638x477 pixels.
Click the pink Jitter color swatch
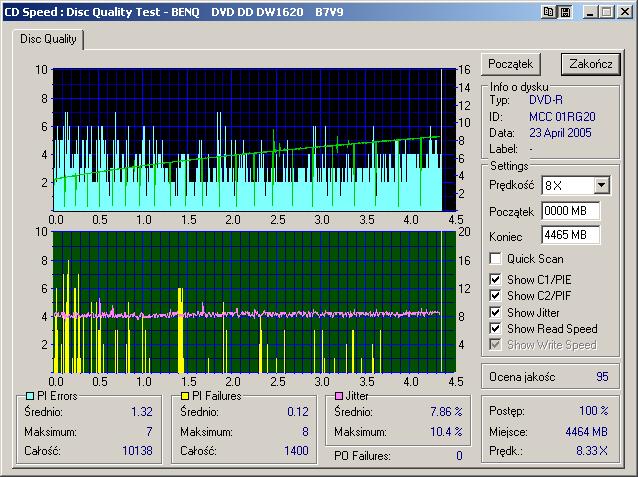(339, 396)
